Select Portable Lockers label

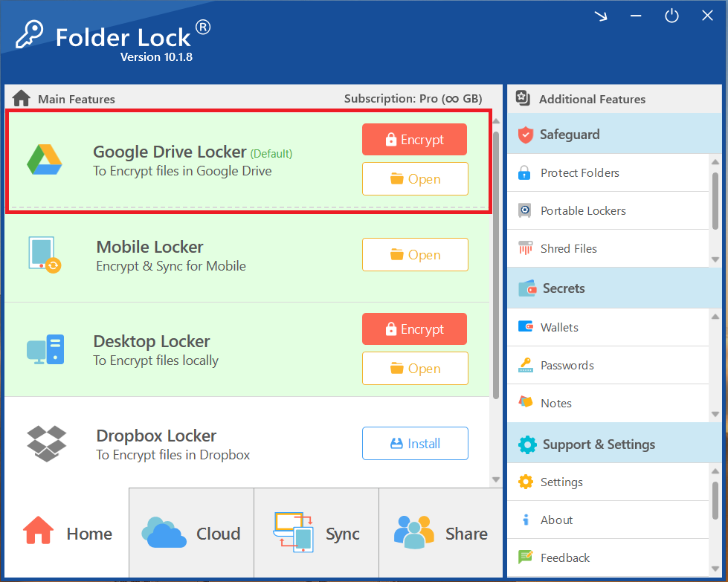coord(583,210)
